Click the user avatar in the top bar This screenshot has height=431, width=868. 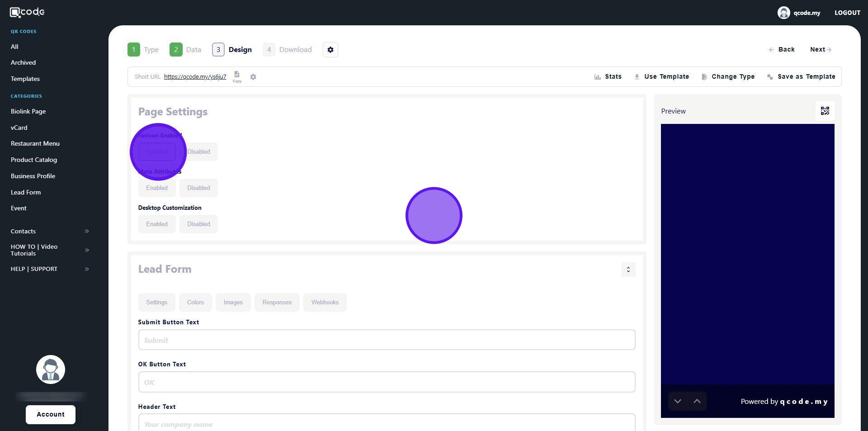point(783,13)
